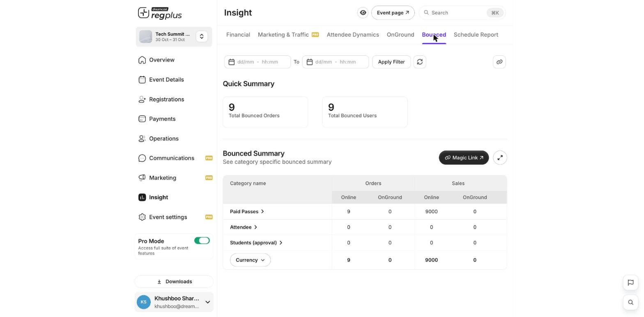Click the Operations icon in sidebar
644x317 pixels.
tap(142, 139)
